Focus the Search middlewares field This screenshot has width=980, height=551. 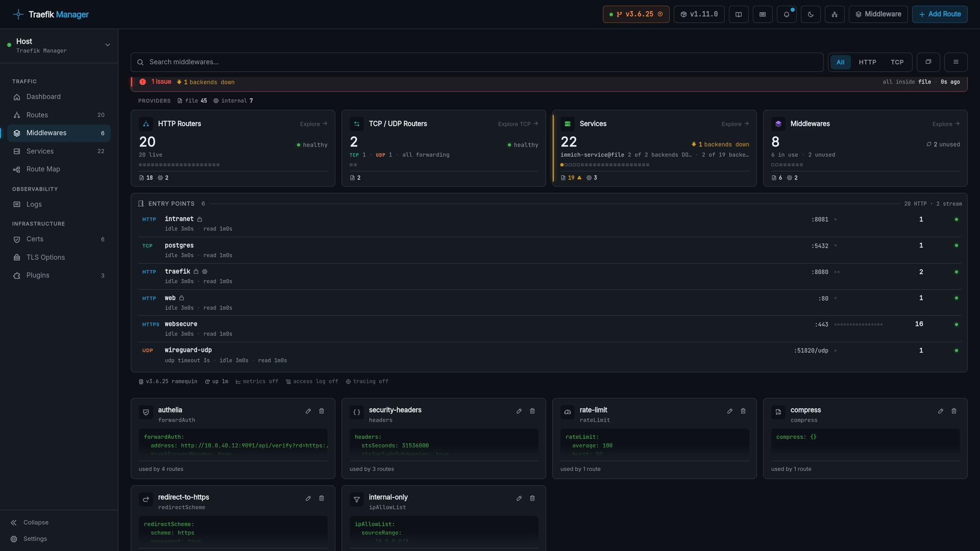click(477, 62)
